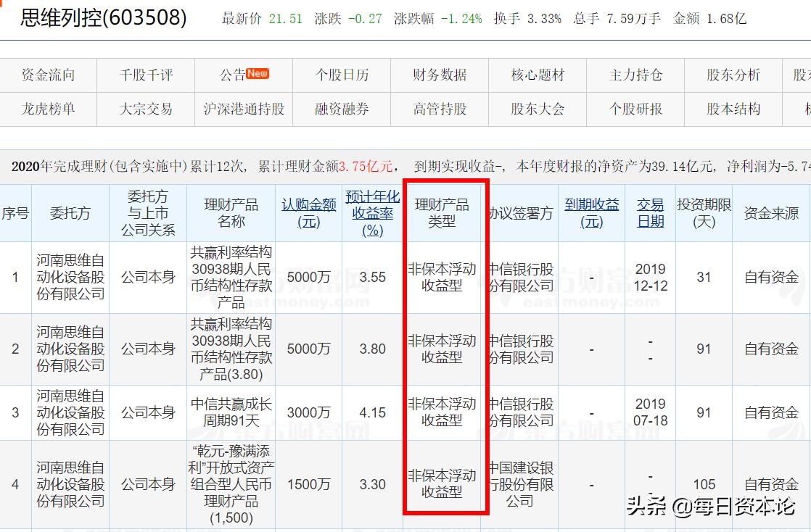Open the 核心题材 section
The height and width of the screenshot is (532, 811).
pos(537,75)
